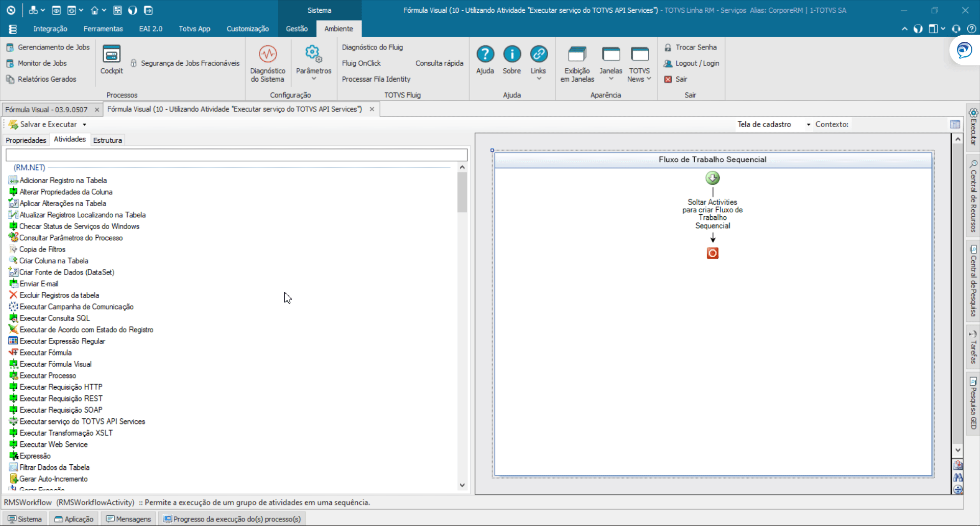The width and height of the screenshot is (980, 526).
Task: Click workflow canvas scroll up arrow
Action: pos(958,139)
